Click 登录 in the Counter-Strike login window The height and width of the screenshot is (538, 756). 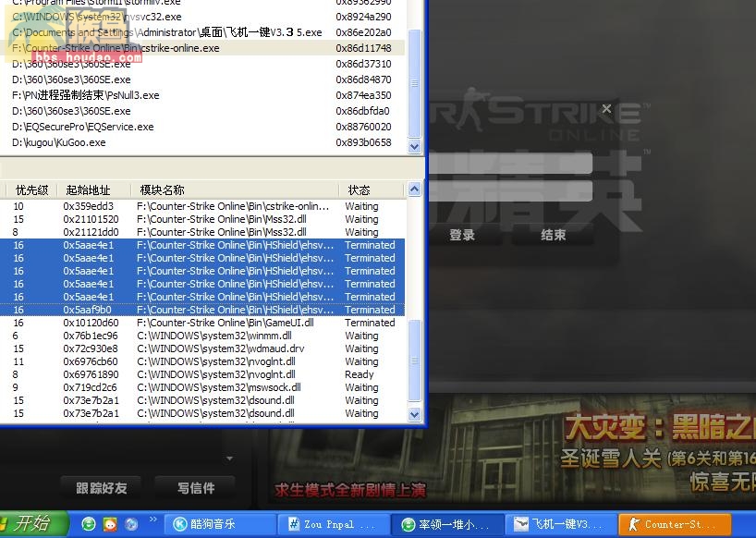(462, 235)
